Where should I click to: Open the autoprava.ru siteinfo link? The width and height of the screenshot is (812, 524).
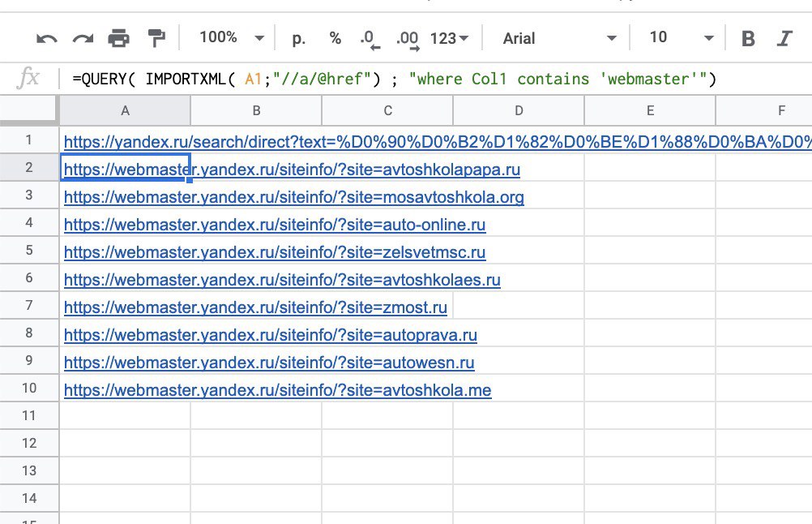[x=271, y=335]
